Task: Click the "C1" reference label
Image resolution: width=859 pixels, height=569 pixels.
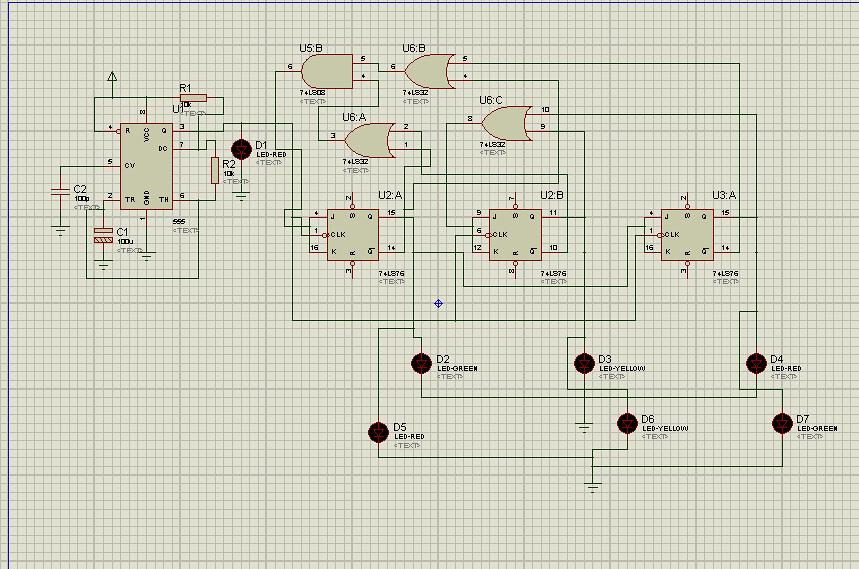Action: click(122, 232)
